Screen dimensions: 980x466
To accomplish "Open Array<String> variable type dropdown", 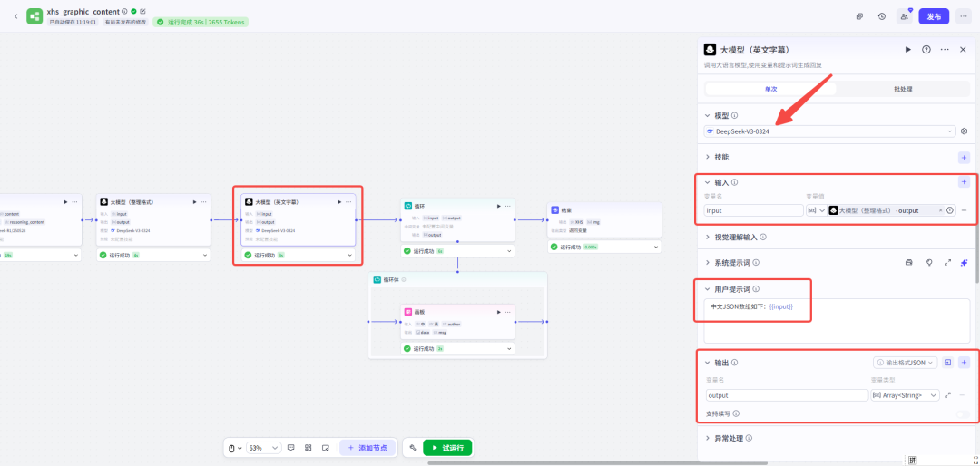I will click(905, 395).
